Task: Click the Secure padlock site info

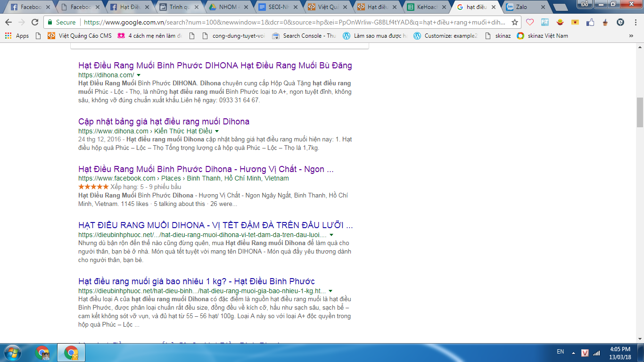Action: pyautogui.click(x=61, y=22)
